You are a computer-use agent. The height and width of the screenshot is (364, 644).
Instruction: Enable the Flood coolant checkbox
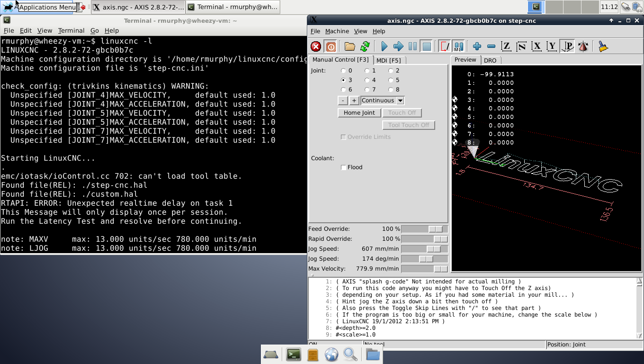[x=343, y=167]
